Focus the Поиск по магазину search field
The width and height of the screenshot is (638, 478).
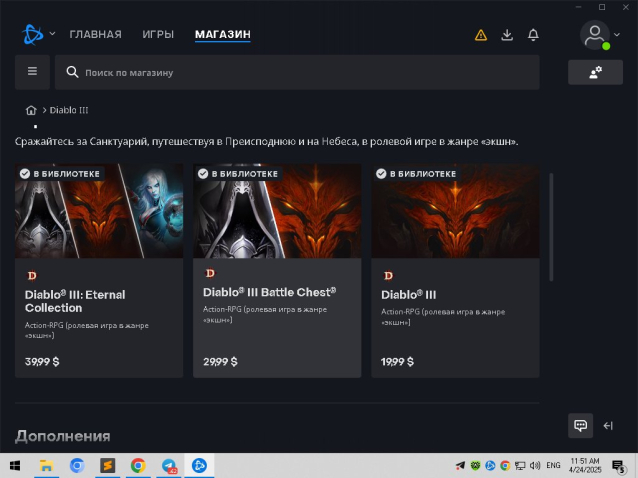point(297,72)
